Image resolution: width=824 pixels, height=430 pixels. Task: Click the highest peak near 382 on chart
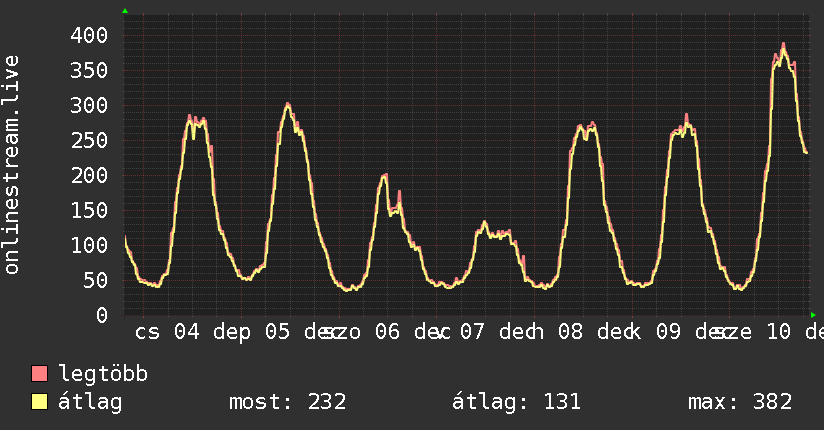coord(784,47)
